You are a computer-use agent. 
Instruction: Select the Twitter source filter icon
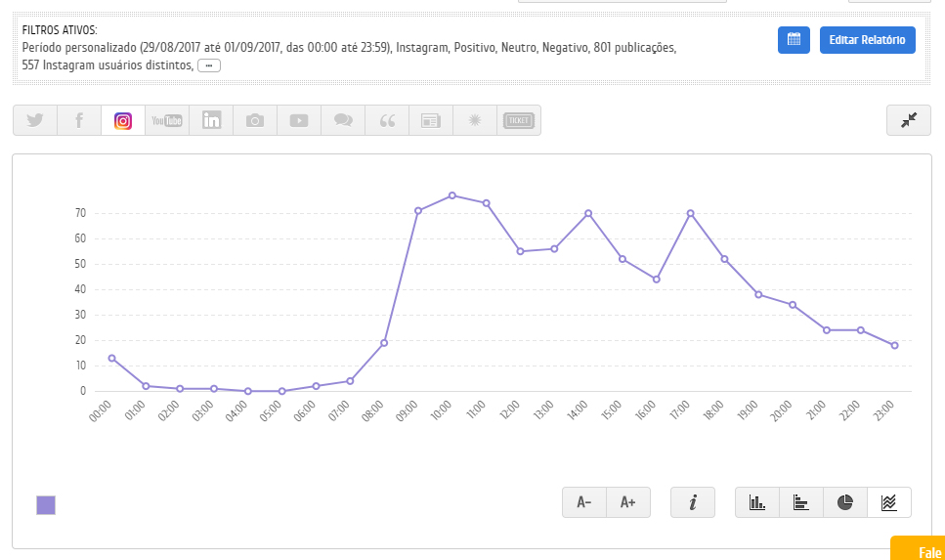[x=35, y=120]
